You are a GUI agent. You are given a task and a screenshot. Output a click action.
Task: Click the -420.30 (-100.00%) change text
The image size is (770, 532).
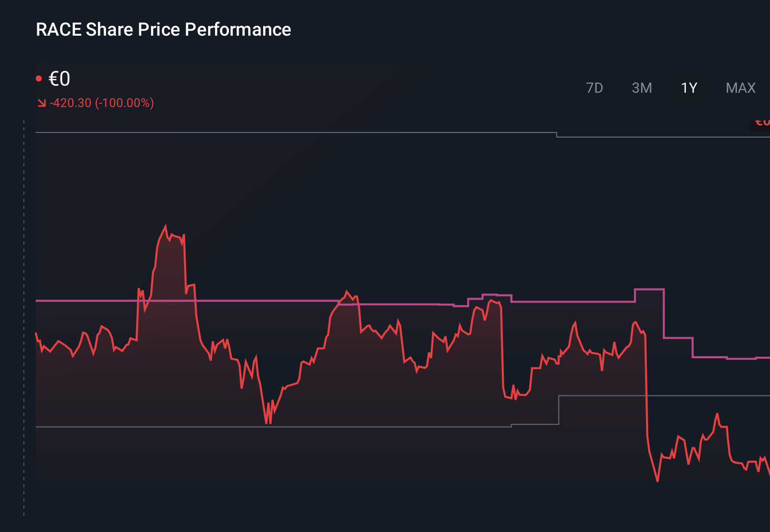[101, 102]
